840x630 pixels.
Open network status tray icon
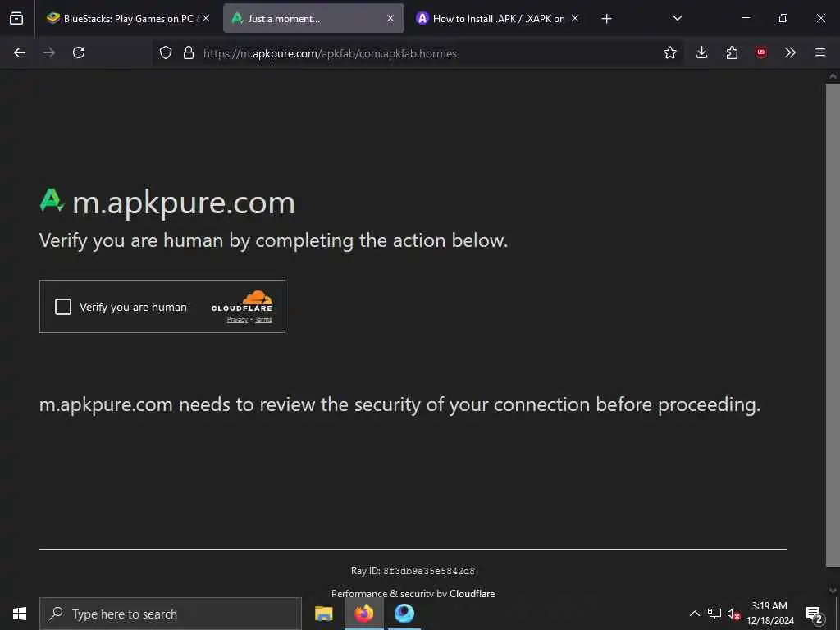point(714,614)
